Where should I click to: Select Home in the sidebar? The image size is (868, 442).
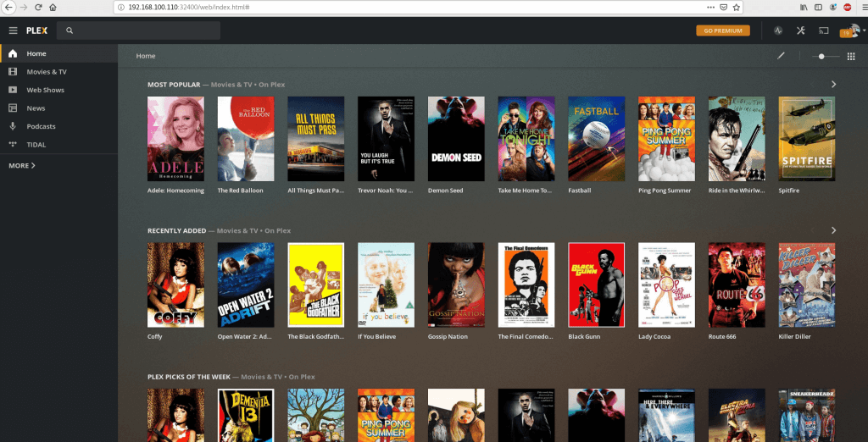[58, 53]
